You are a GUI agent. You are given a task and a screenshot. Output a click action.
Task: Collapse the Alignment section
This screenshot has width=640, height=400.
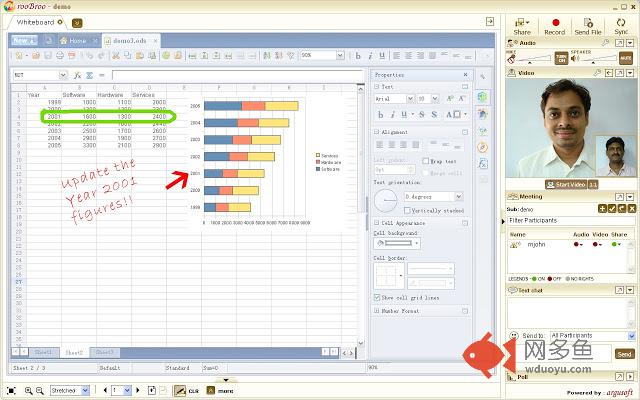pyautogui.click(x=377, y=132)
